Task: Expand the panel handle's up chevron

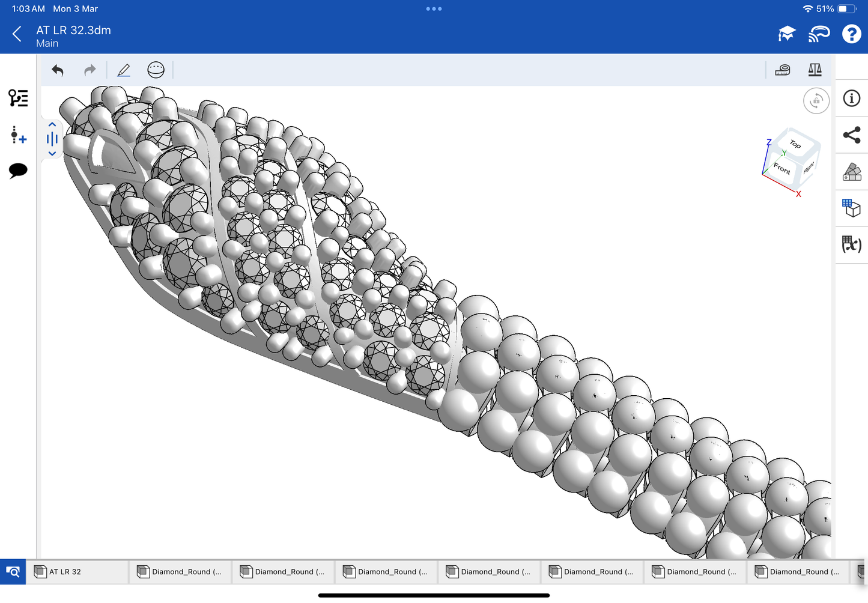Action: [x=52, y=125]
